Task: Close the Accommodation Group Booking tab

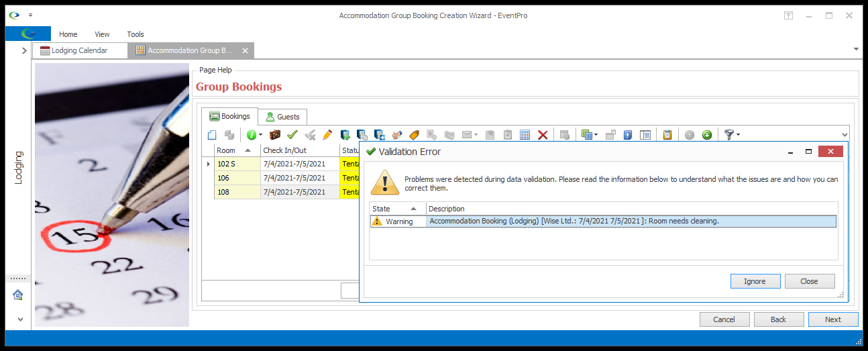Action: coord(245,51)
